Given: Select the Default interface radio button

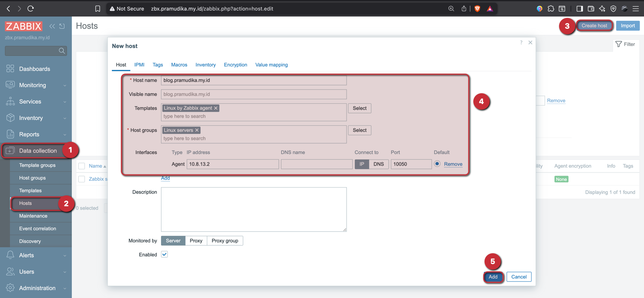Looking at the screenshot, I should click(x=437, y=164).
